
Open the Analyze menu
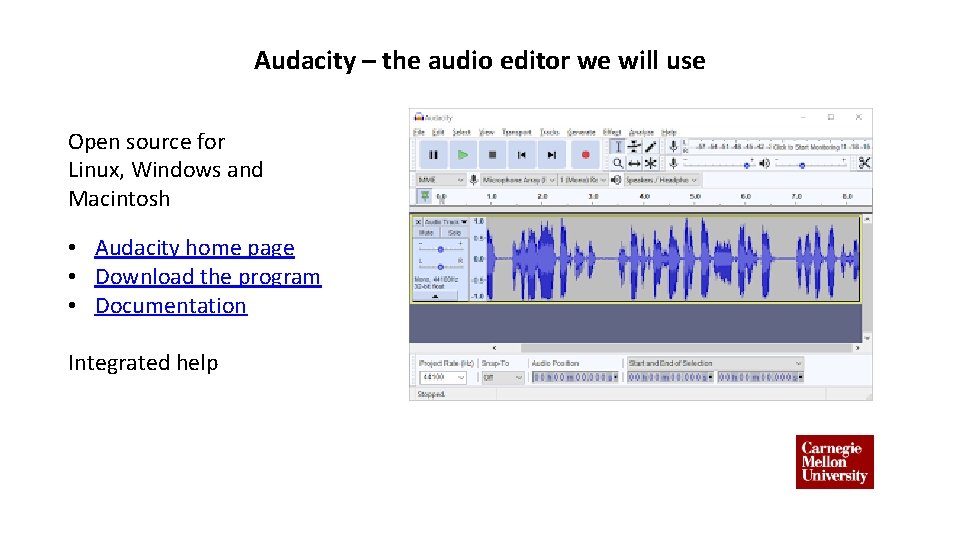click(641, 132)
